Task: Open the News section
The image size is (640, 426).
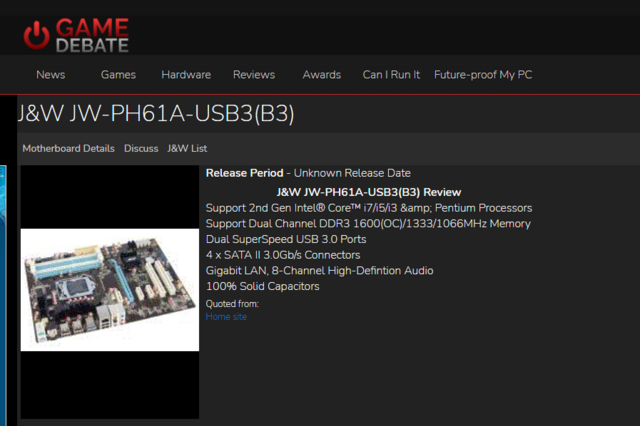Action: 51,75
